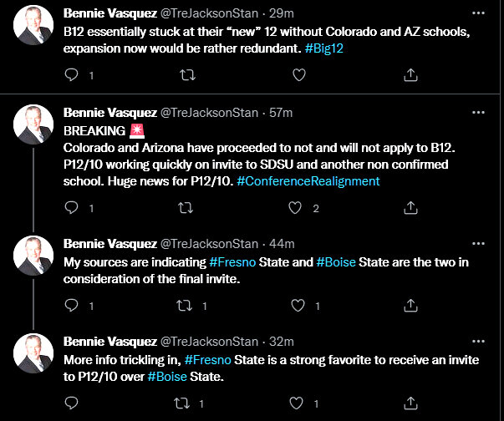Reply to the BREAKING tweet
This screenshot has height=421, width=504.
click(x=73, y=208)
